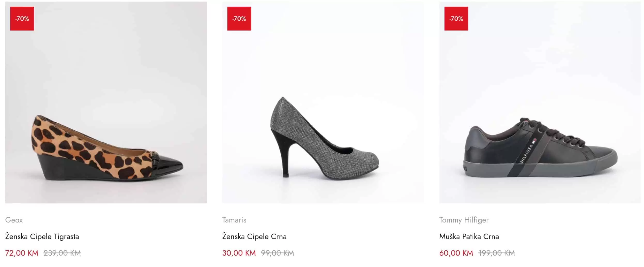The image size is (644, 267).
Task: Click the crossed-out 99,00 KM price
Action: 278,253
